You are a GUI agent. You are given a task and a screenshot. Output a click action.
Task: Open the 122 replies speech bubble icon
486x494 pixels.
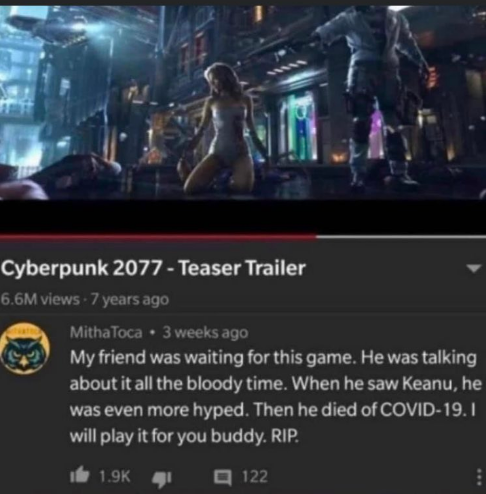coord(222,477)
